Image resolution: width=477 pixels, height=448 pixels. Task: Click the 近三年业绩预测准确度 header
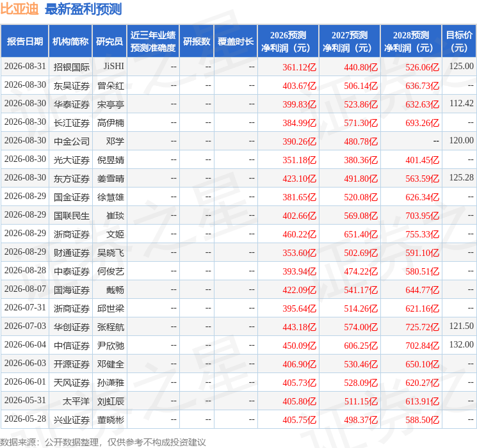tap(153, 41)
